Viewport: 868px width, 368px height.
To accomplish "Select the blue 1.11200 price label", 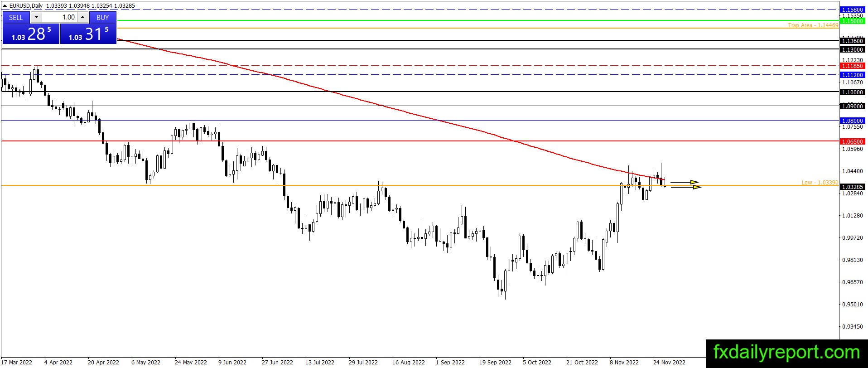I will pyautogui.click(x=852, y=75).
